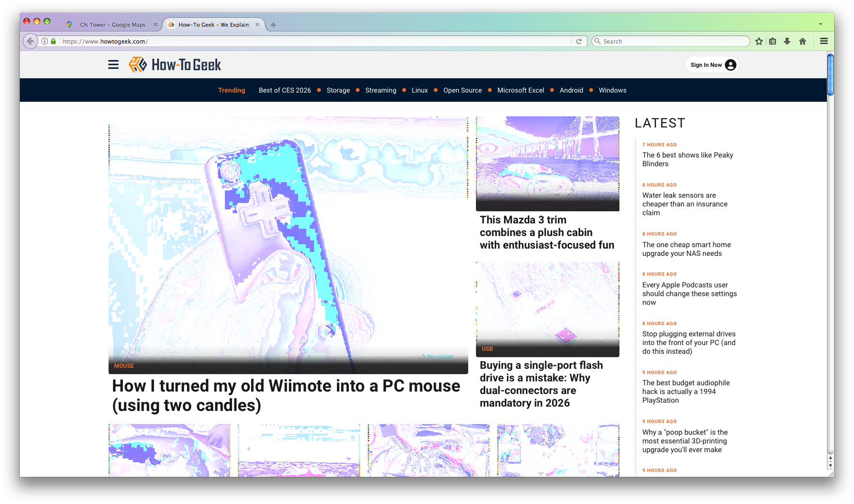The height and width of the screenshot is (504, 854).
Task: Open the Firefox hamburger menu
Action: click(x=824, y=41)
